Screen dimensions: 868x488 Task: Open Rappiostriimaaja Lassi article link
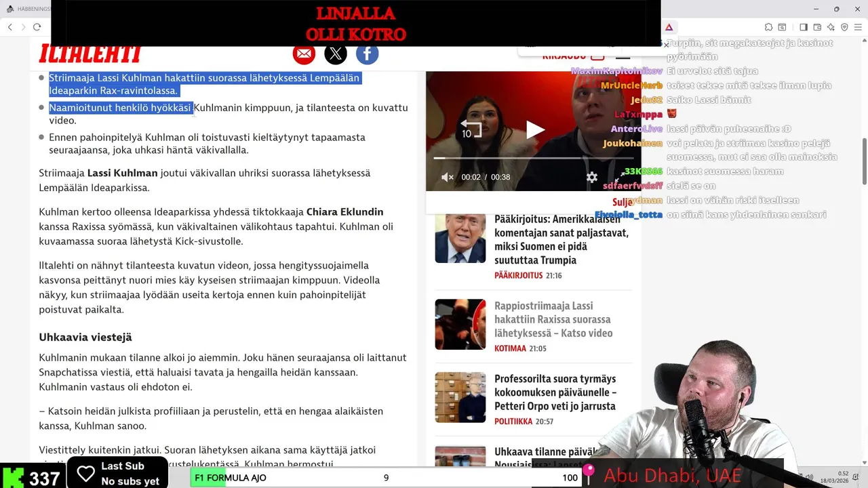click(x=553, y=319)
